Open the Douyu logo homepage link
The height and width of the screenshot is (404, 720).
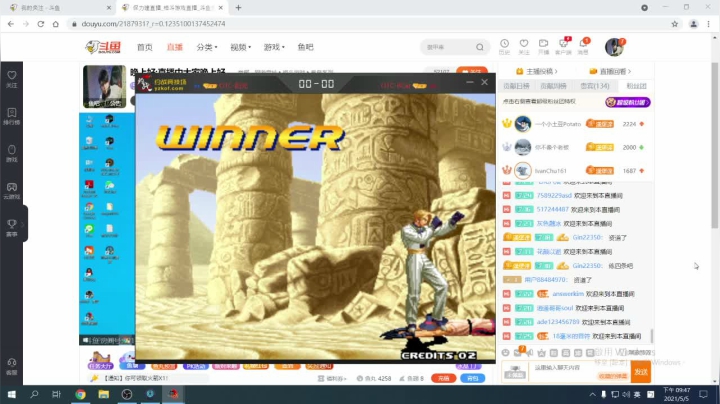[103, 47]
